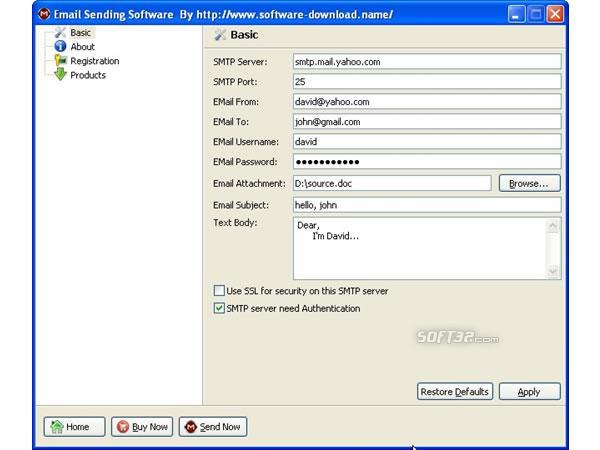Viewport: 600px width, 450px height.
Task: Click the Browse... button
Action: pos(530,183)
